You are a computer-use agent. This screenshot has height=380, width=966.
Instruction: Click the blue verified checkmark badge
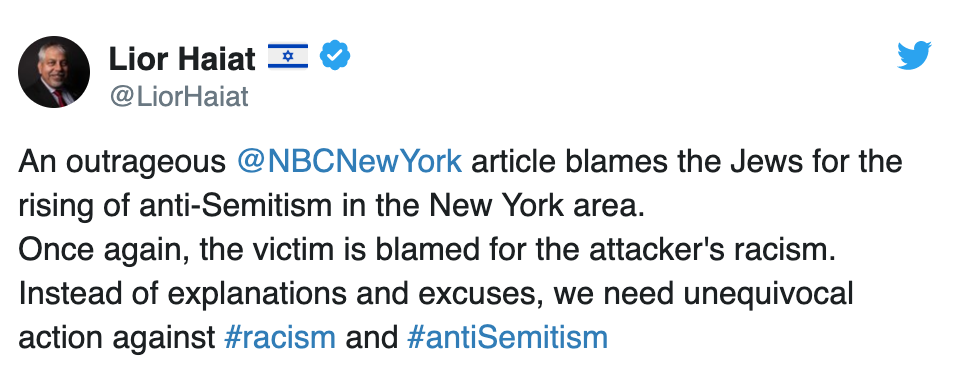335,56
